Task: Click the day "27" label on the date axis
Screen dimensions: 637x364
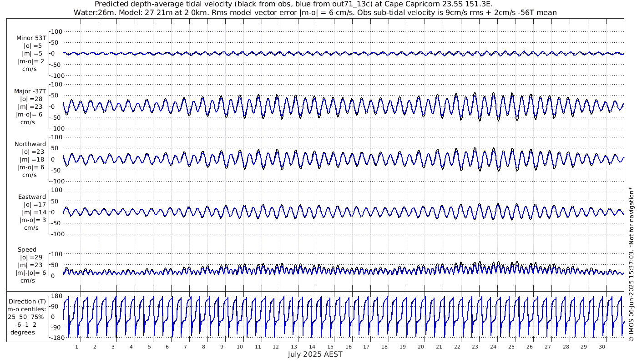Action: (x=548, y=347)
